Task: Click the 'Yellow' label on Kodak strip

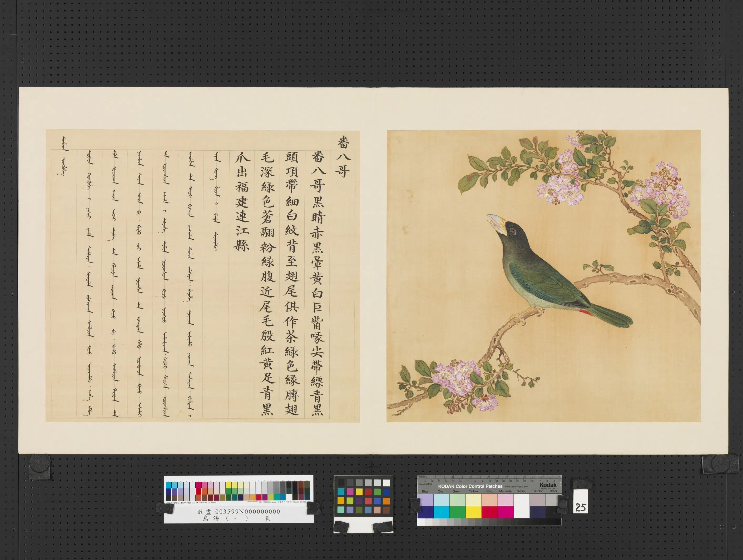Action: tap(473, 491)
